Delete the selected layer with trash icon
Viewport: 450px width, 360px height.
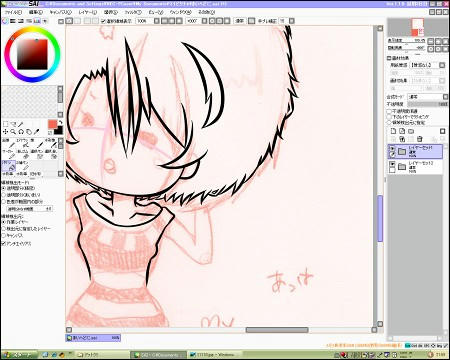coord(420,139)
